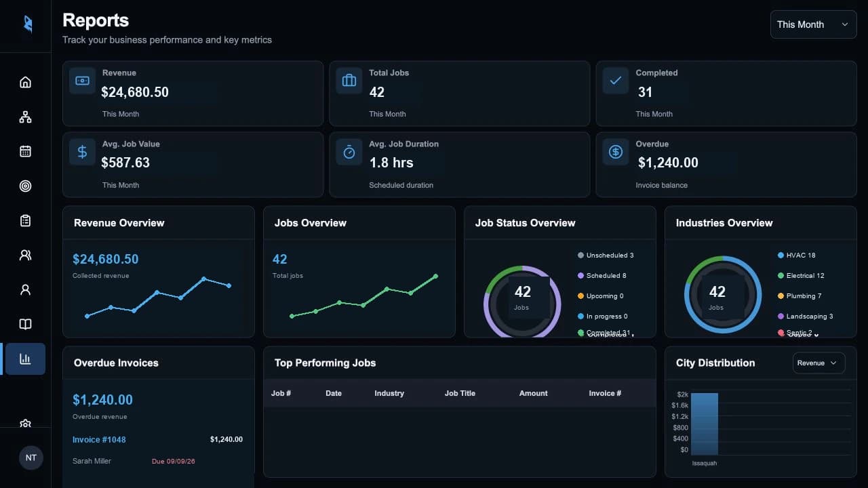Click the $587.63 average job value
868x488 pixels.
125,163
